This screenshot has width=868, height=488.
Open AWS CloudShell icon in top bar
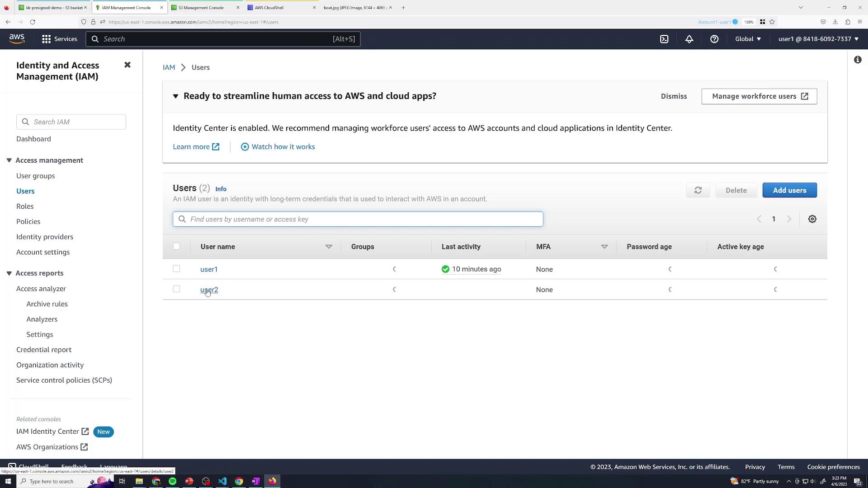[x=664, y=39]
